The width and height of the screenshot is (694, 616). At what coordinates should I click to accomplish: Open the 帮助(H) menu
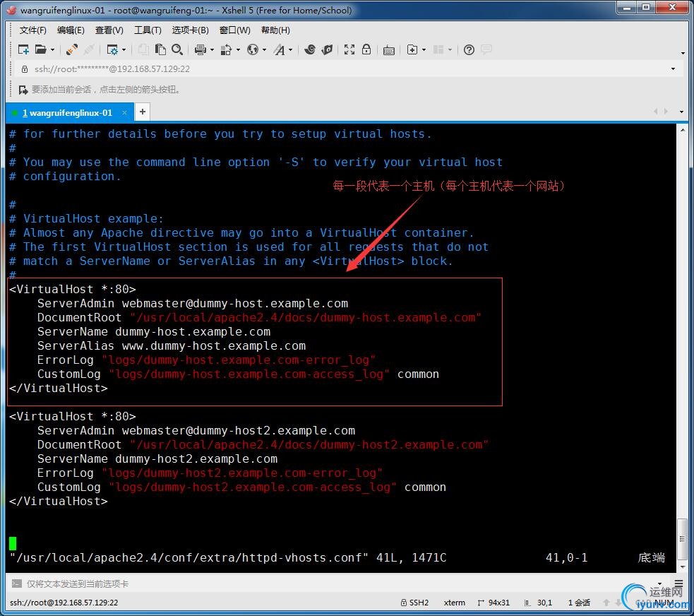pos(275,30)
